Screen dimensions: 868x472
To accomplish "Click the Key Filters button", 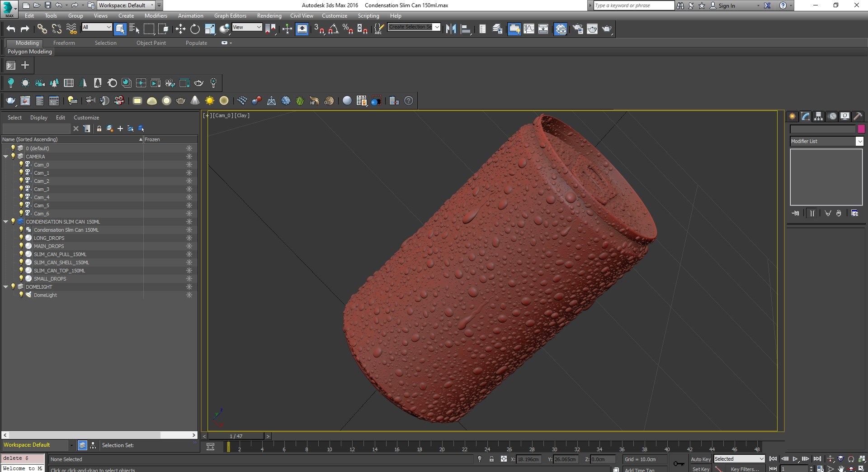I will 744,469.
